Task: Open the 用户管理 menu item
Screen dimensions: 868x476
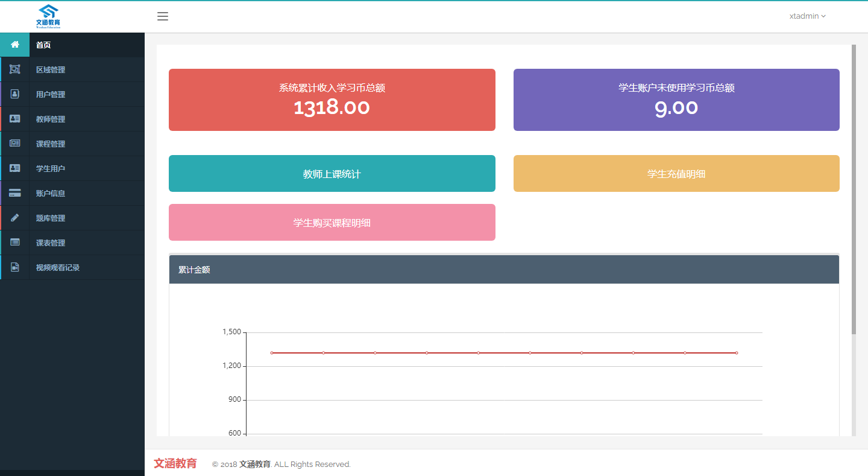Action: (x=72, y=94)
